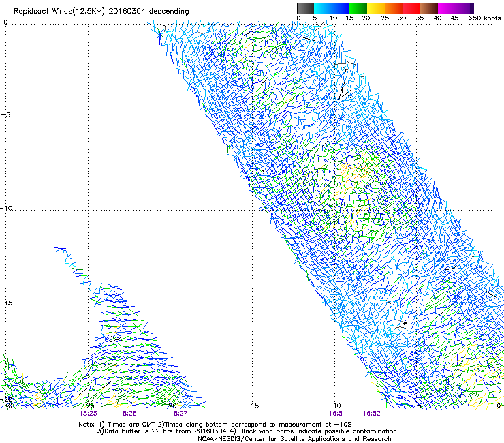The image size is (504, 443).
Task: Click the orange 25-30 knots legend swatch
Action: coord(394,8)
